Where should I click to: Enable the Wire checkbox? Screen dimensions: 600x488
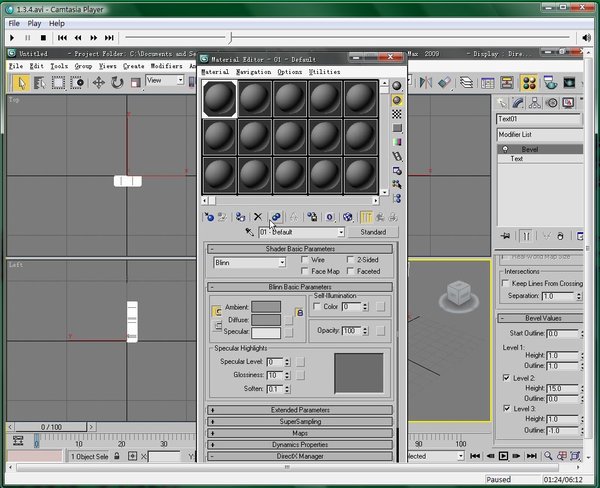305,260
